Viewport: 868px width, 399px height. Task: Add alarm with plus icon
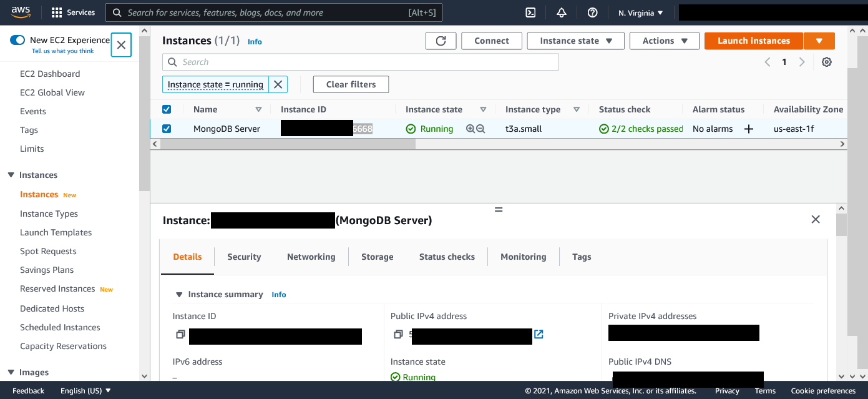(x=749, y=129)
